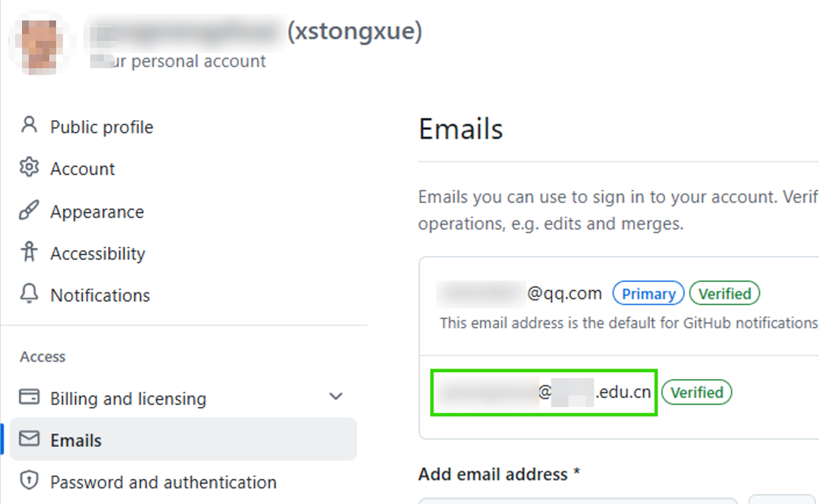Image resolution: width=819 pixels, height=504 pixels.
Task: Open Notifications settings
Action: [100, 296]
